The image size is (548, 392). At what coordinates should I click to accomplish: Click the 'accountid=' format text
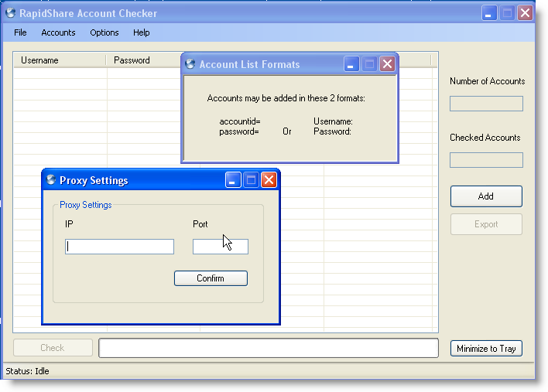tap(240, 121)
